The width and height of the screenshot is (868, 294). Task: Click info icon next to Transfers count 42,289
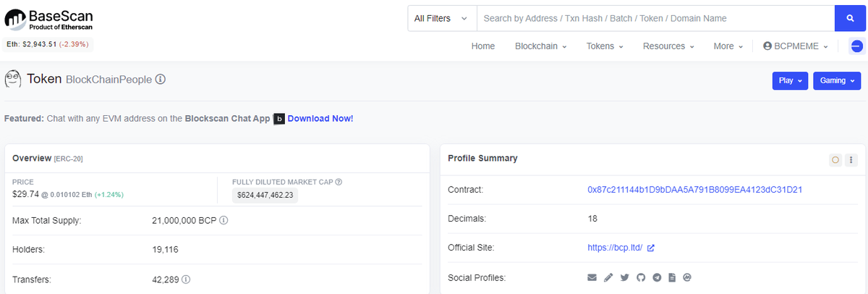pos(187,279)
